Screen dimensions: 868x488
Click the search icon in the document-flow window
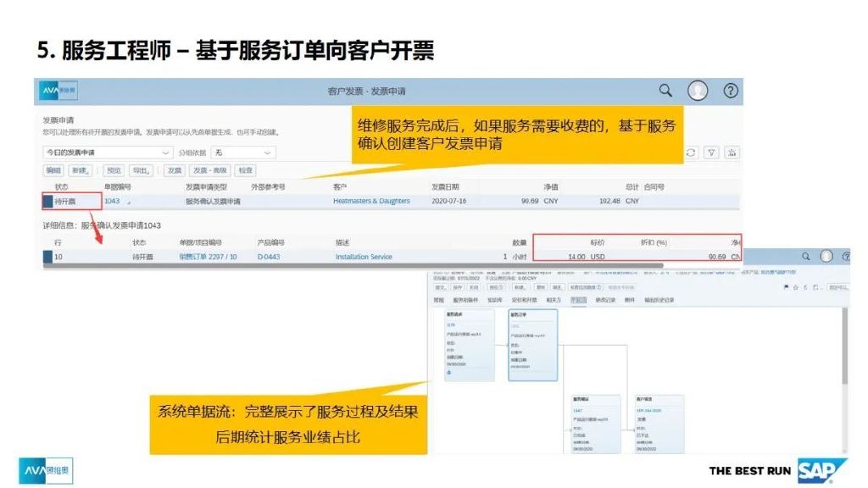pyautogui.click(x=806, y=256)
